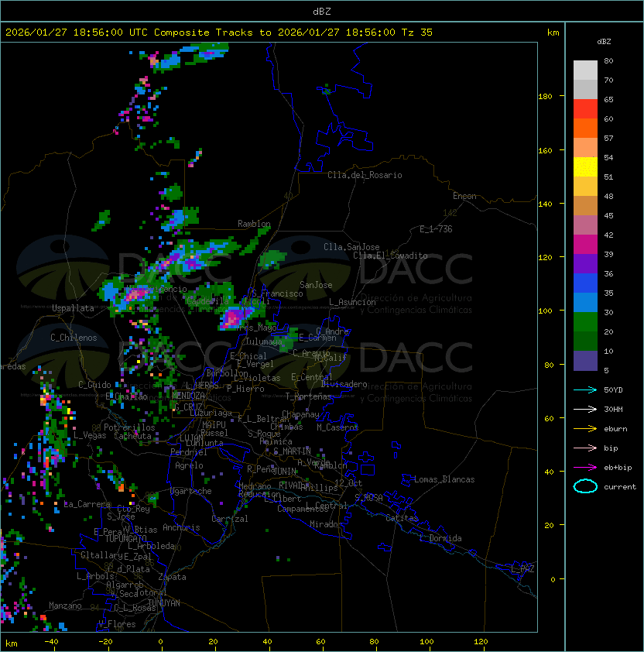The height and width of the screenshot is (652, 644).
Task: Click the 'dBZ' title at top center
Action: 322,11
